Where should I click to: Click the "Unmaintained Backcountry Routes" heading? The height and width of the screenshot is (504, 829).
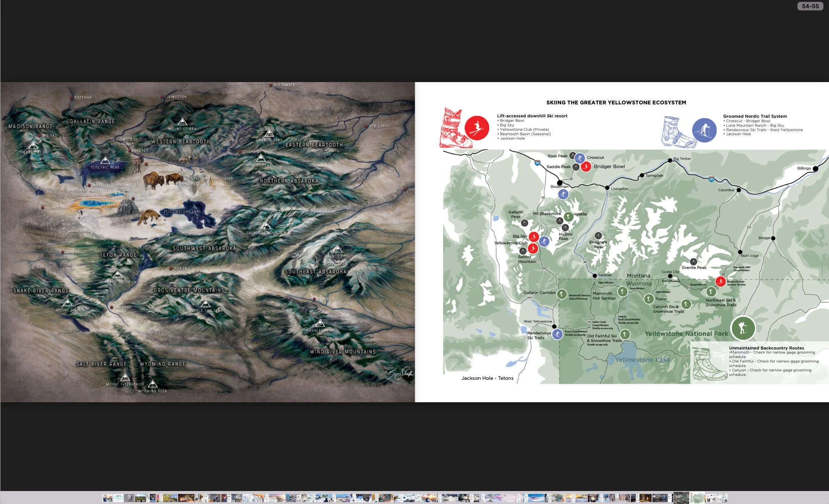pyautogui.click(x=767, y=348)
